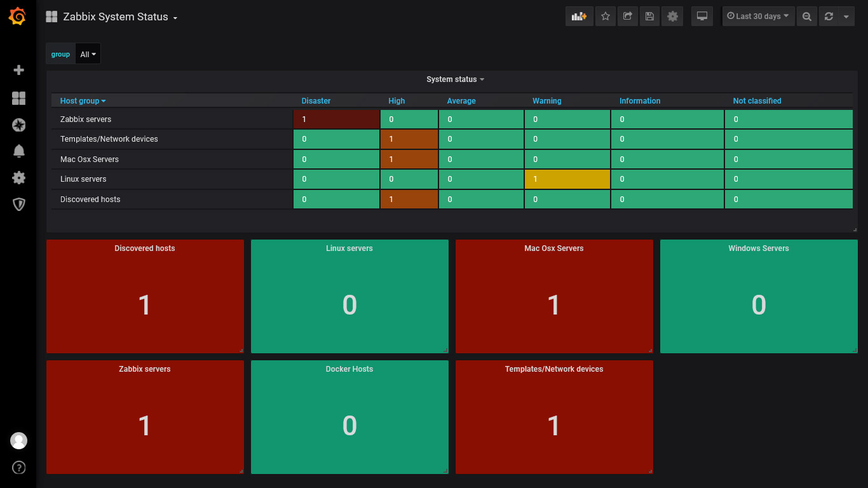Click the Share dashboard icon
The width and height of the screenshot is (868, 488).
627,17
